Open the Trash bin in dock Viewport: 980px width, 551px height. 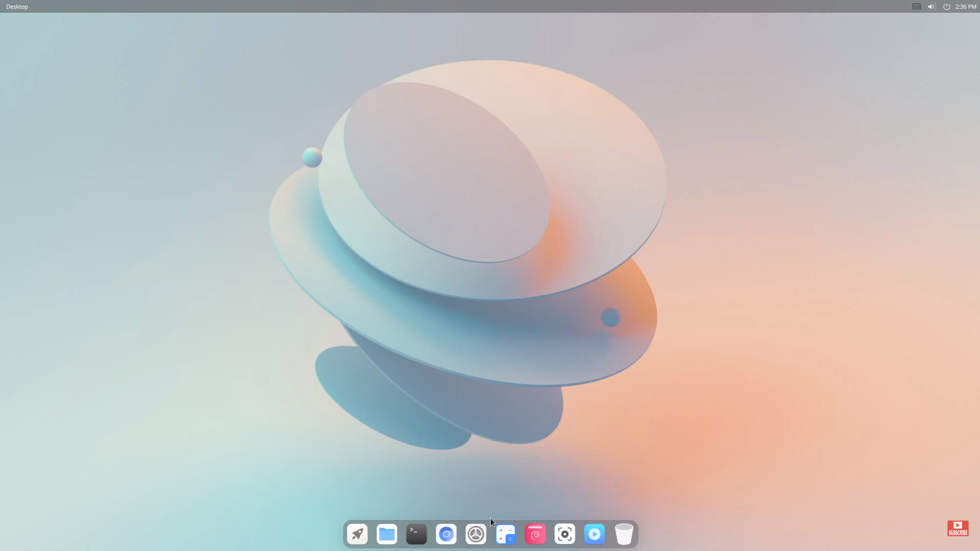coord(624,534)
